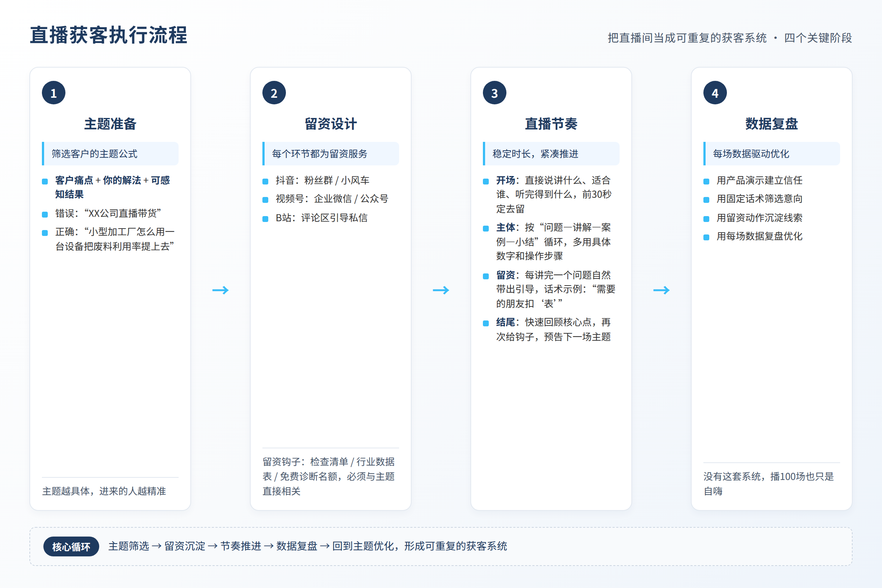Image resolution: width=882 pixels, height=588 pixels.
Task: Select the 直播获客执行流程 main title
Action: (x=109, y=35)
